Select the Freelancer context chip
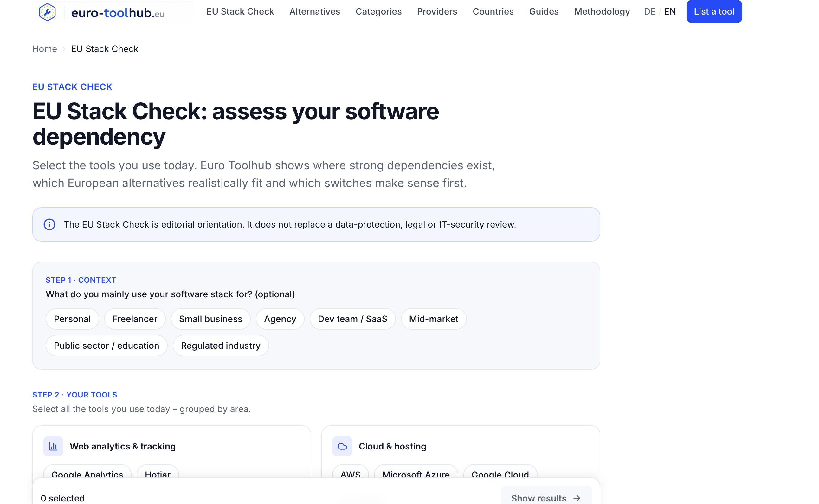Viewport: 819px width, 504px height. [135, 319]
